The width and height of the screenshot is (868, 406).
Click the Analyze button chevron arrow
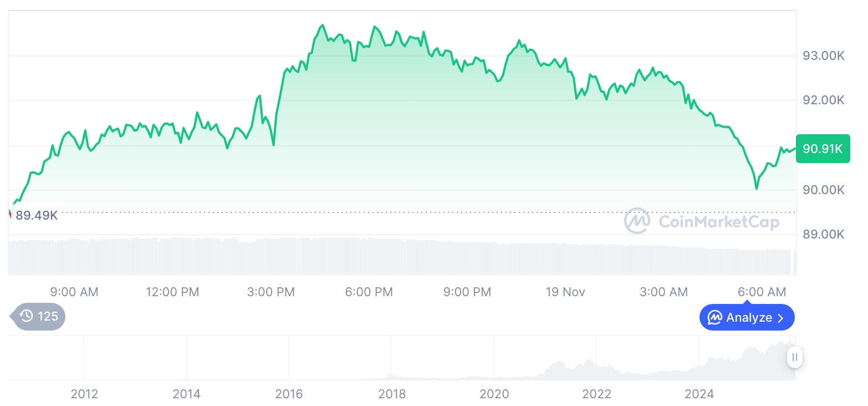click(781, 318)
